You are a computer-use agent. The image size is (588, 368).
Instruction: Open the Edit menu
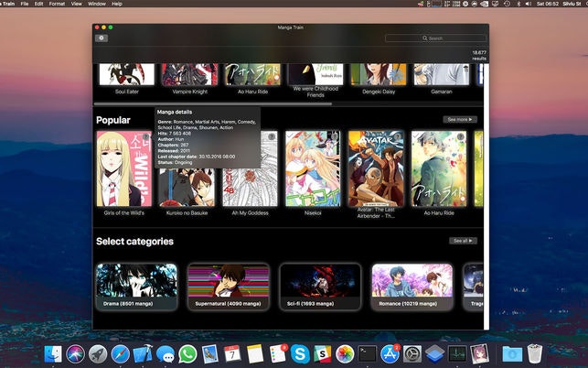tap(38, 4)
